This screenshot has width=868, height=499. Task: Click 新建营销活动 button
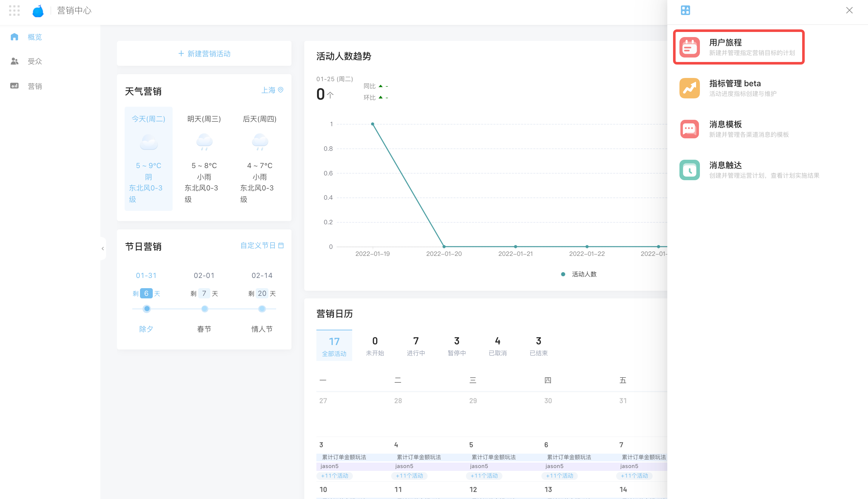pyautogui.click(x=204, y=53)
